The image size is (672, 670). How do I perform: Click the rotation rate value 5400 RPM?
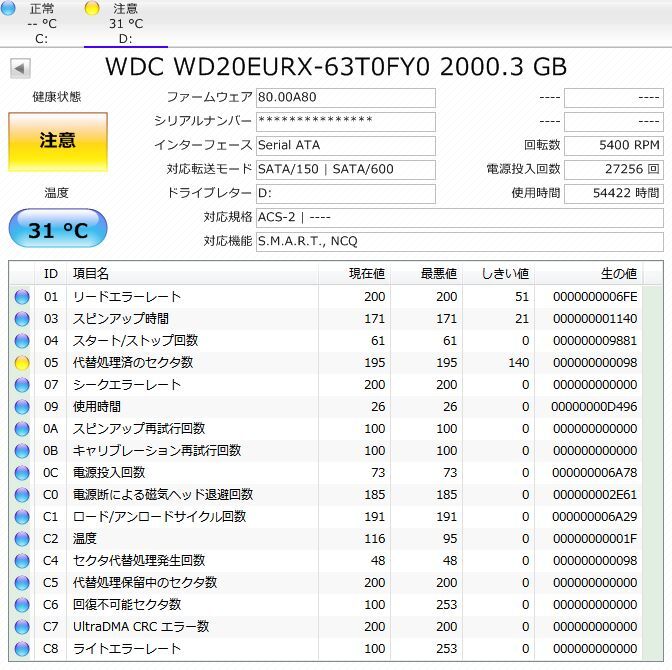[614, 146]
